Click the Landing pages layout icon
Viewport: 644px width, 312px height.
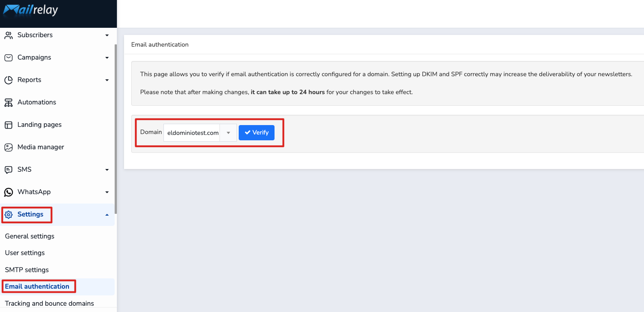click(9, 125)
